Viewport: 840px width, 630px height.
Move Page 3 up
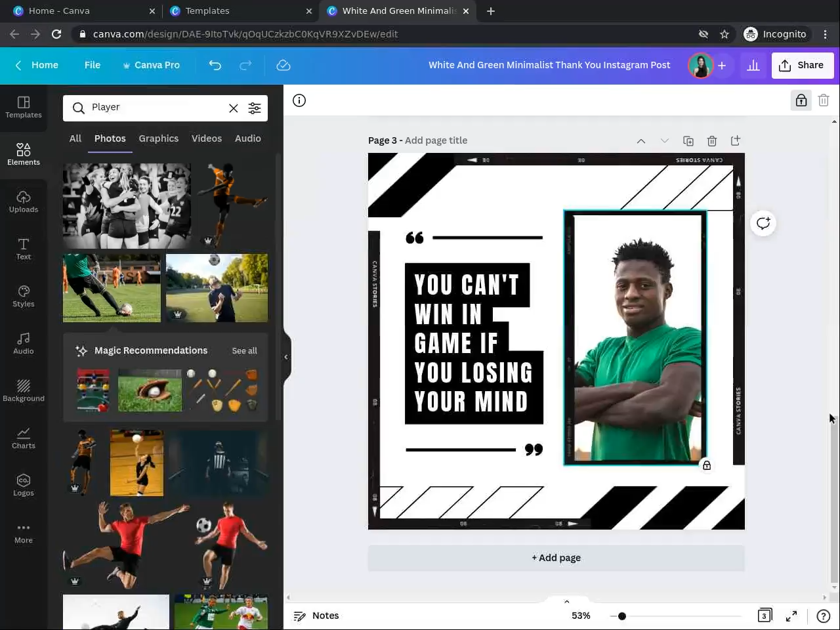click(641, 140)
